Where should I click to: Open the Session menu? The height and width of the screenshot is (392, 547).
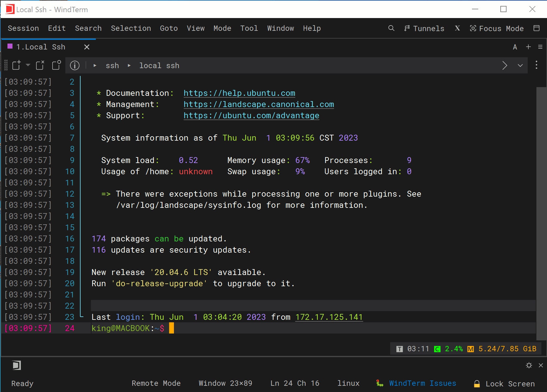(23, 28)
